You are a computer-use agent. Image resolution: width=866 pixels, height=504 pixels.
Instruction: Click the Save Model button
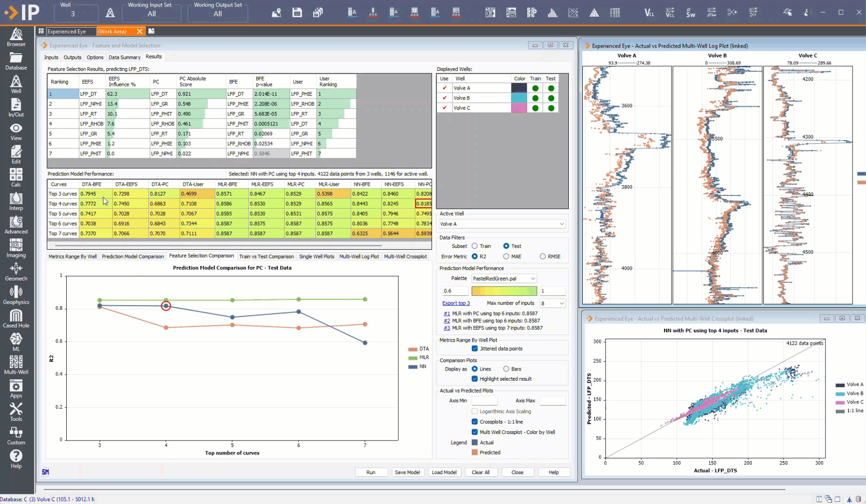(x=407, y=472)
